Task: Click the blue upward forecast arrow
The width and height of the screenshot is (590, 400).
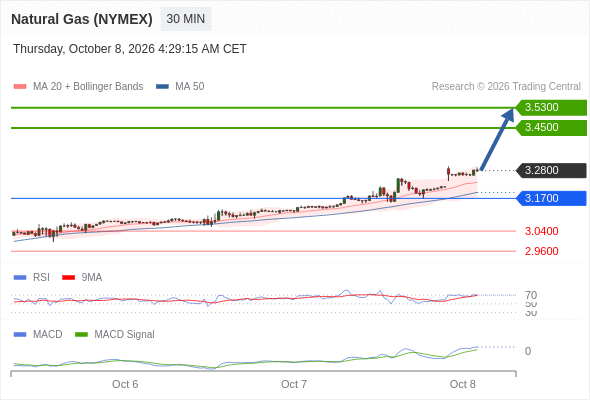Action: (x=497, y=140)
